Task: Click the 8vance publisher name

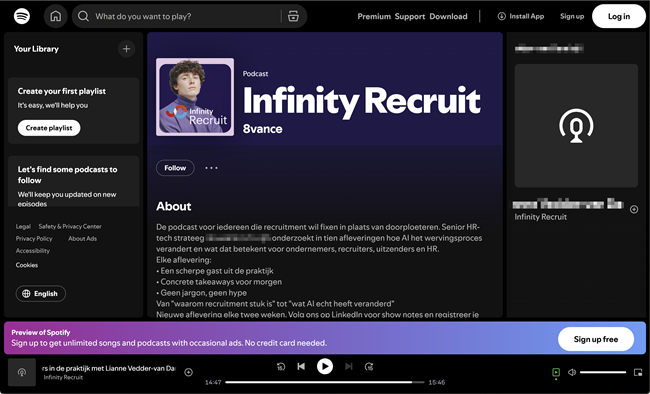Action: click(262, 129)
